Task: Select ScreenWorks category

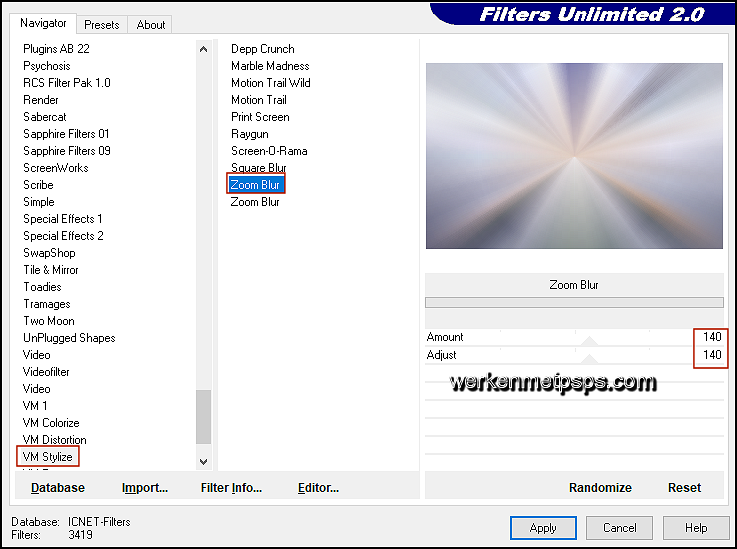Action: coord(55,168)
